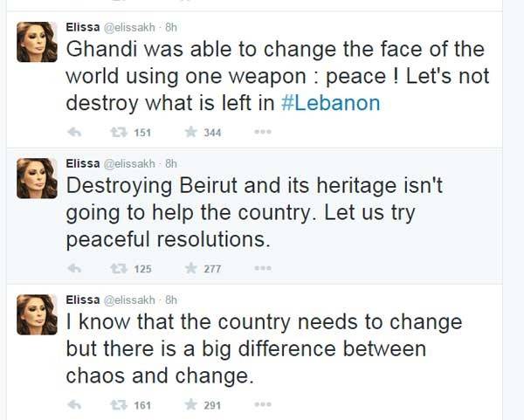The width and height of the screenshot is (524, 420).
Task: Reply to the Ghandi peace tweet
Action: click(x=75, y=133)
